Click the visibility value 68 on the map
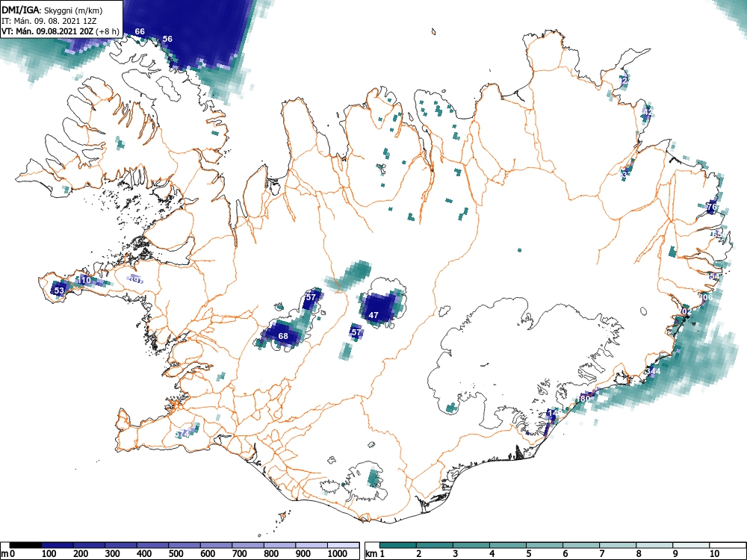 (x=283, y=336)
